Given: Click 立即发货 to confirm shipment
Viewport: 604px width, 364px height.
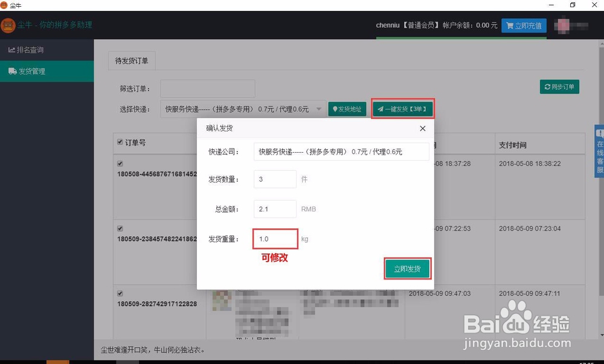Looking at the screenshot, I should click(407, 269).
